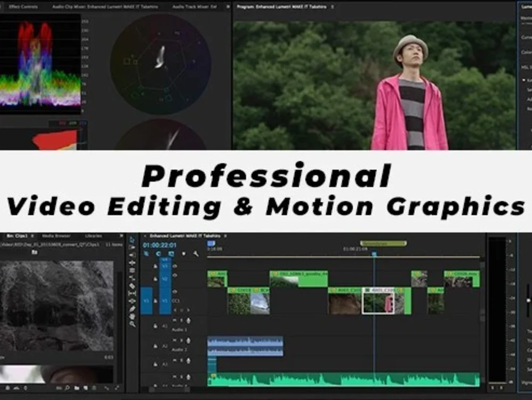This screenshot has width=532, height=400.
Task: Open the Timeline Display Settings wrench icon
Action: point(196,254)
